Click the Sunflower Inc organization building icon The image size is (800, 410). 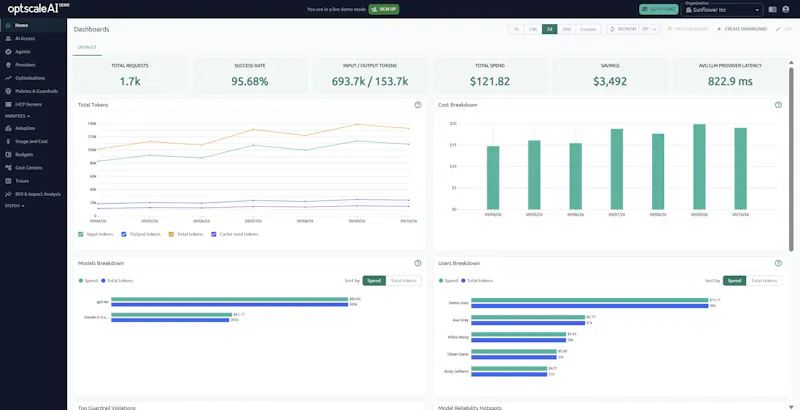(x=689, y=10)
